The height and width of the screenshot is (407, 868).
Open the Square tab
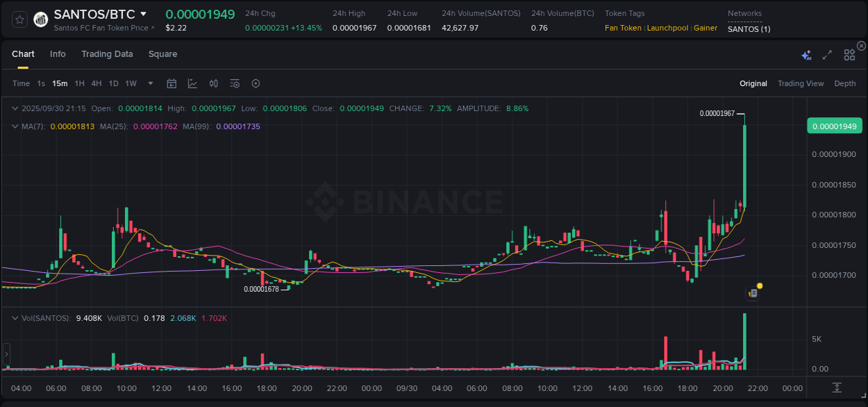[162, 53]
